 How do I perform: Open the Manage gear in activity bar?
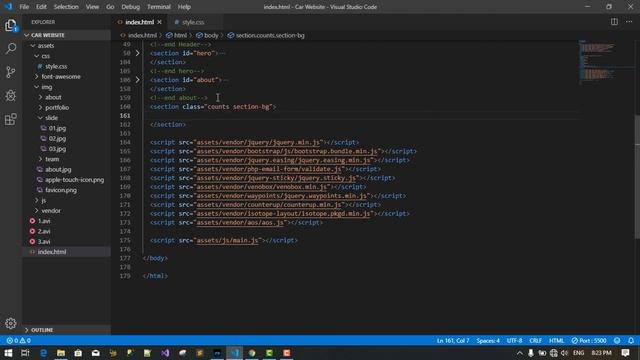click(x=11, y=323)
